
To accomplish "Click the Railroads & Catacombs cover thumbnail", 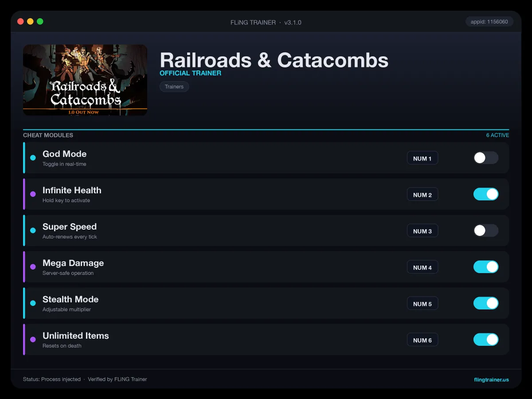I will coord(85,80).
